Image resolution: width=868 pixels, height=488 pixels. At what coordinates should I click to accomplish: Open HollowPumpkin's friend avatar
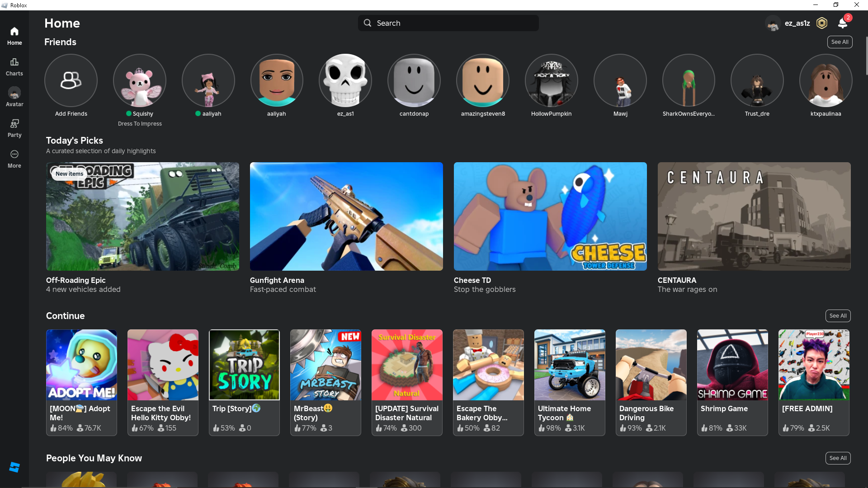(x=552, y=80)
